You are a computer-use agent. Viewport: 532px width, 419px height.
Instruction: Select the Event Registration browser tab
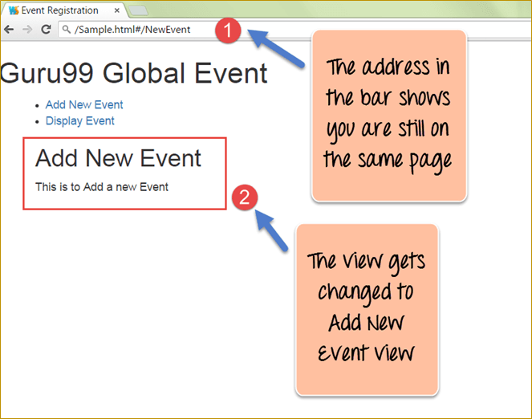[60, 10]
